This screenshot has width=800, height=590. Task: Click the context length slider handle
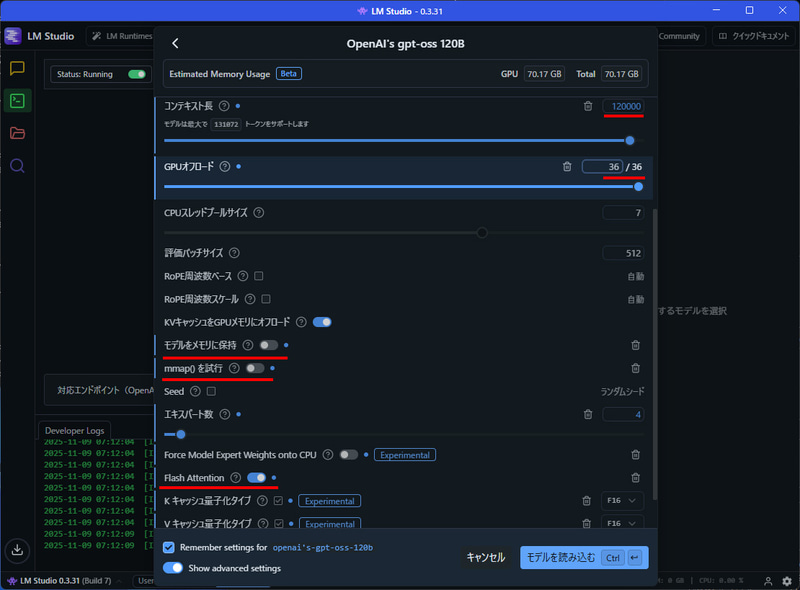pyautogui.click(x=630, y=140)
